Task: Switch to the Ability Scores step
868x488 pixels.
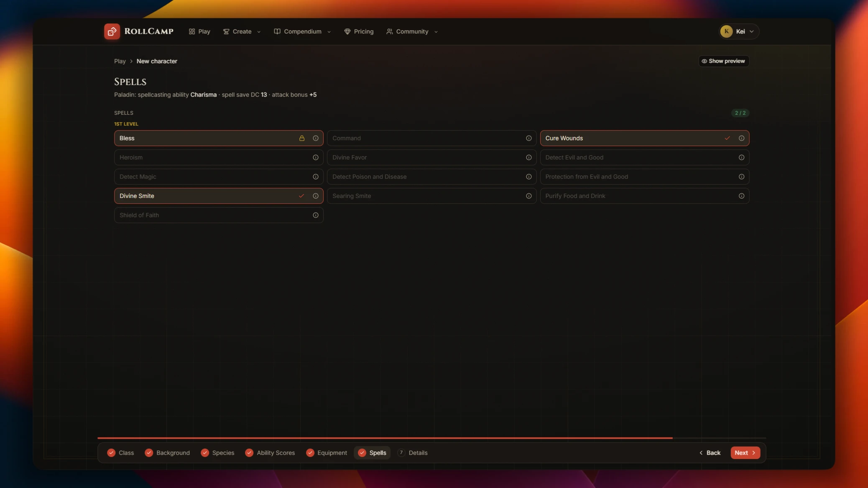Action: [270, 453]
